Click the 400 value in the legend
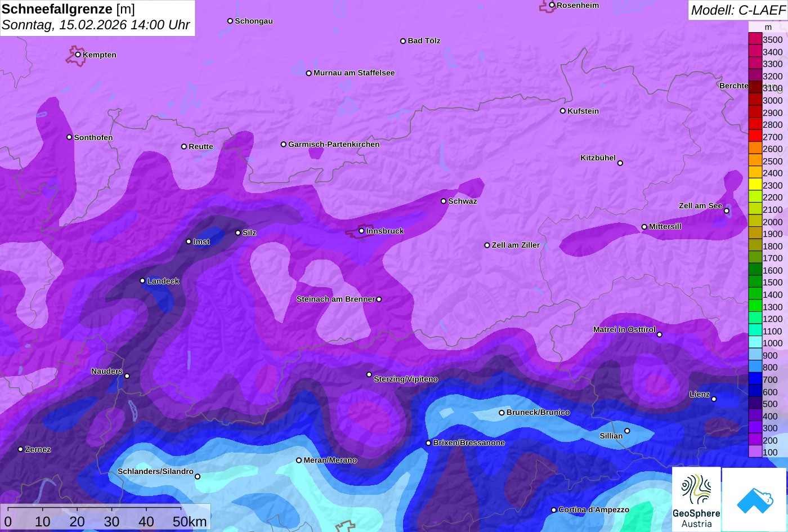The width and height of the screenshot is (788, 532). (771, 416)
